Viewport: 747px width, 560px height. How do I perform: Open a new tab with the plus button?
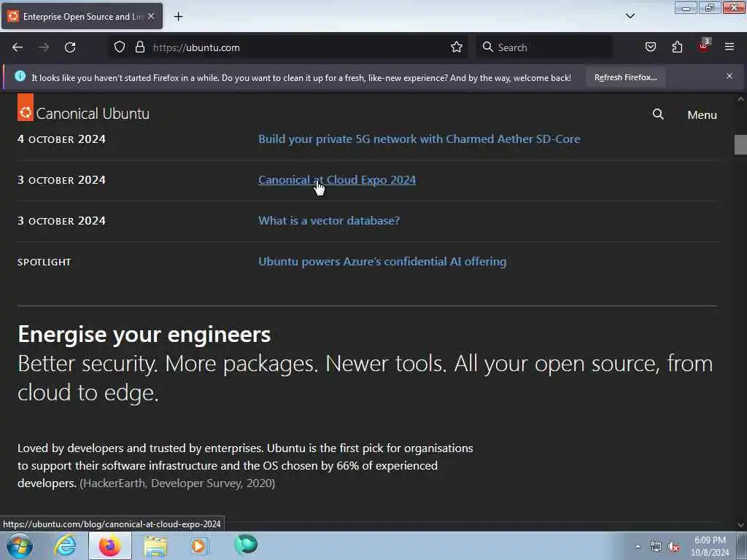coord(178,17)
